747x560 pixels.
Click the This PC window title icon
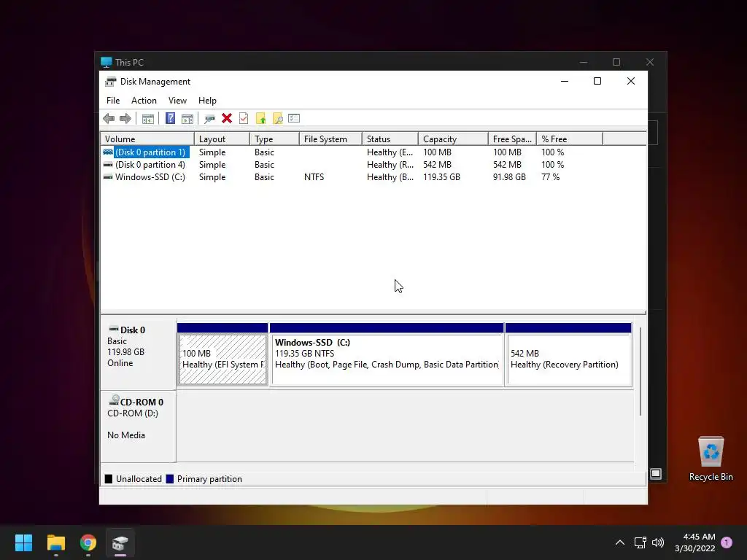[x=107, y=63]
